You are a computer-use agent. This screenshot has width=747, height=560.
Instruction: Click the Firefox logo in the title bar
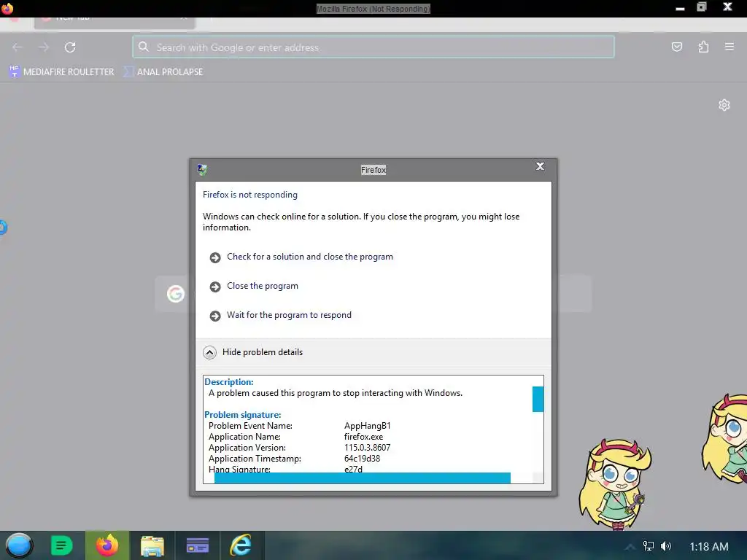(x=7, y=8)
